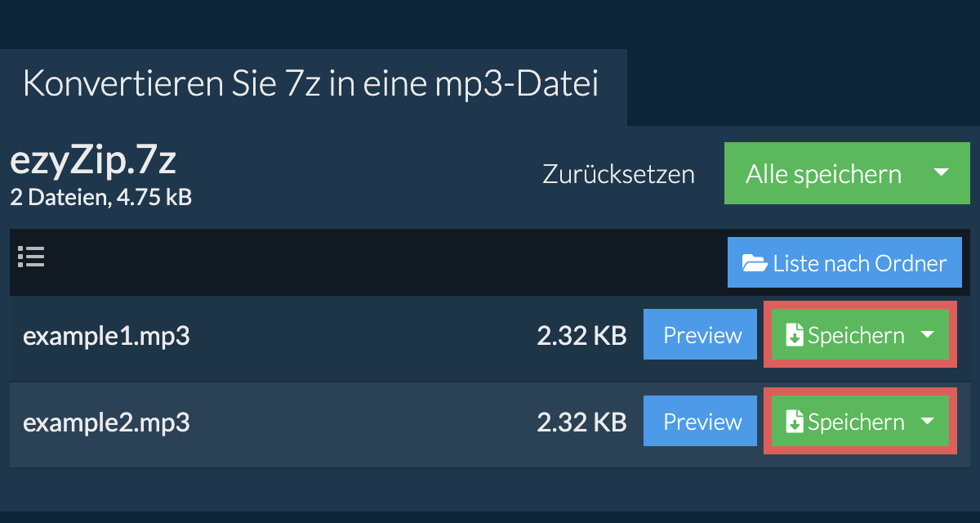Screen dimensions: 980x523
Task: Open the Speichern dropdown arrow for example1.mp3
Action: point(927,335)
